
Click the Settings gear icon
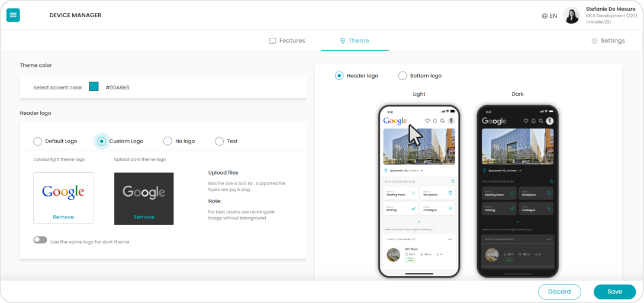tap(594, 41)
